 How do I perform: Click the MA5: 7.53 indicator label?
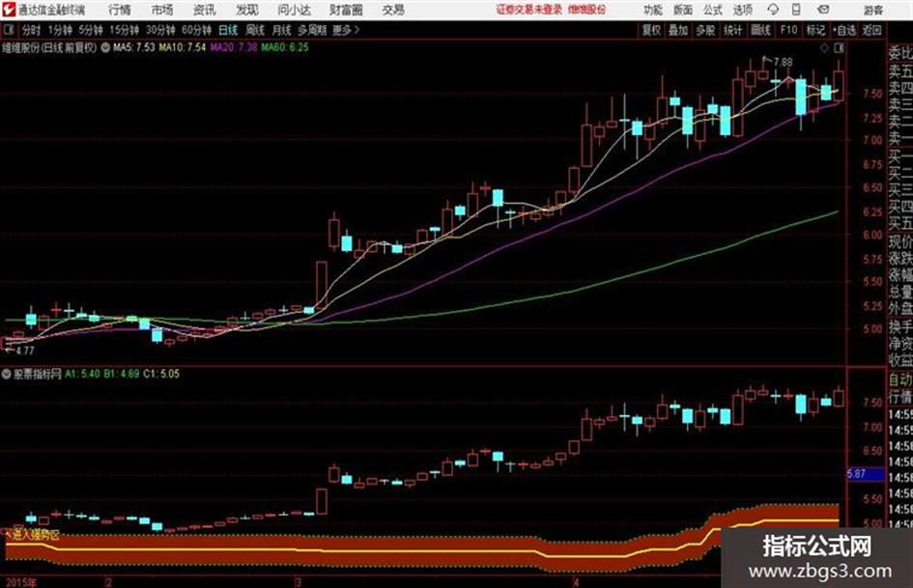point(134,47)
